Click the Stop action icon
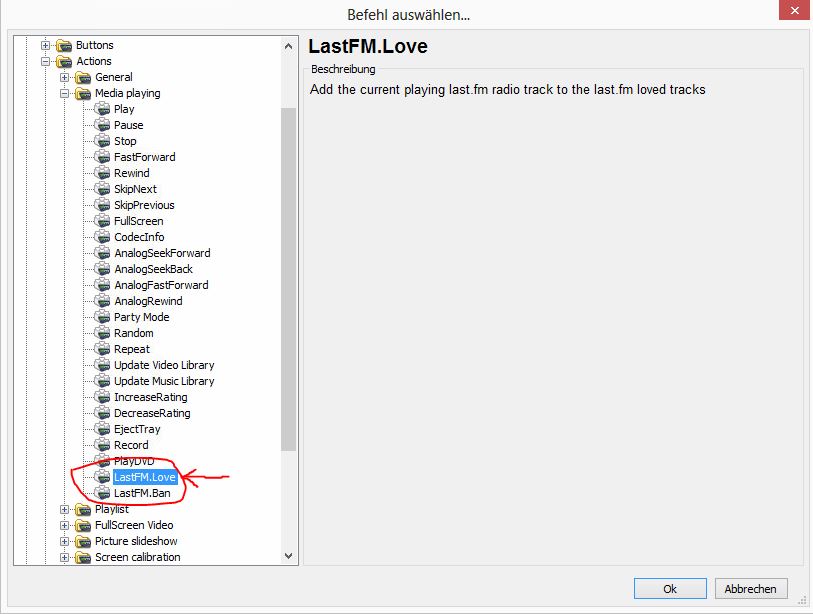The image size is (813, 614). [103, 141]
